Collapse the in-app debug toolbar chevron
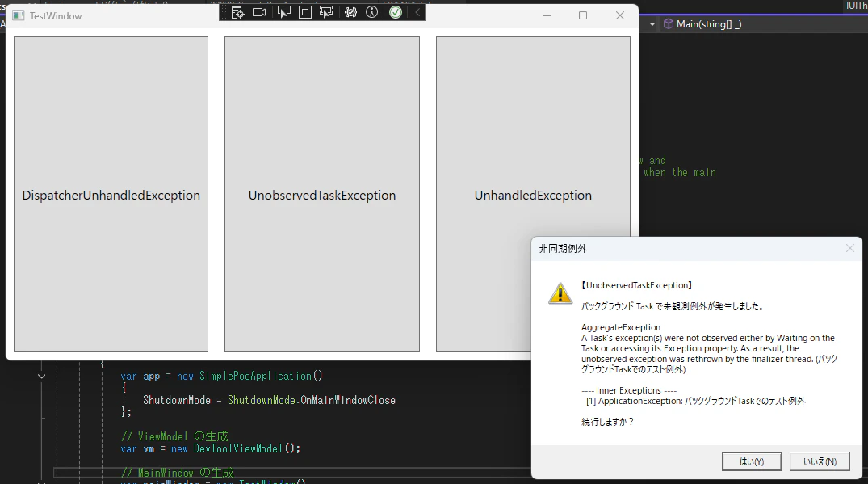The image size is (868, 484). (417, 12)
